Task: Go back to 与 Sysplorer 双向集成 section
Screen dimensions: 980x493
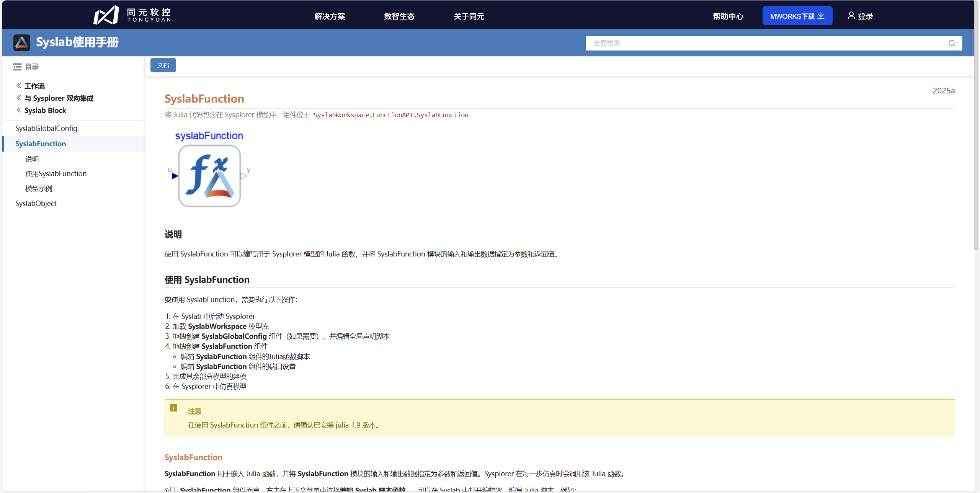Action: coord(55,98)
